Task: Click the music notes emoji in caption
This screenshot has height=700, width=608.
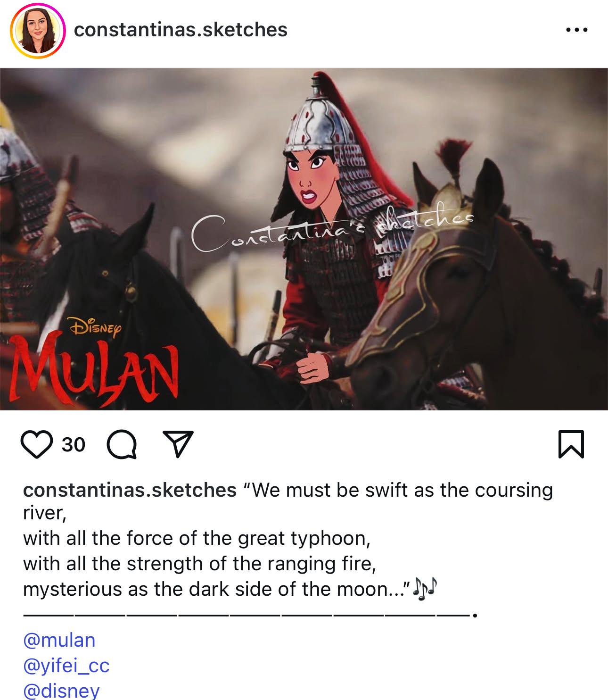Action: click(425, 589)
